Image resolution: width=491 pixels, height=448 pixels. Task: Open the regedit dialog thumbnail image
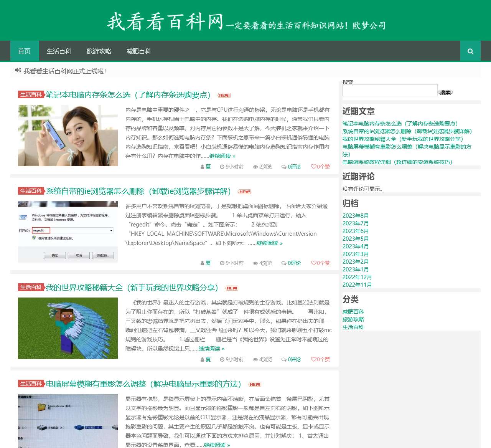point(68,232)
